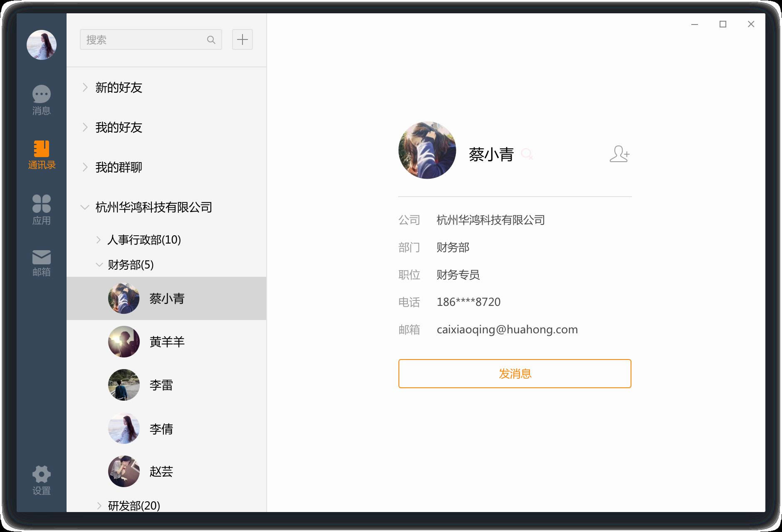This screenshot has height=532, width=782.
Task: Expand the 我的群聊 group
Action: tap(166, 167)
